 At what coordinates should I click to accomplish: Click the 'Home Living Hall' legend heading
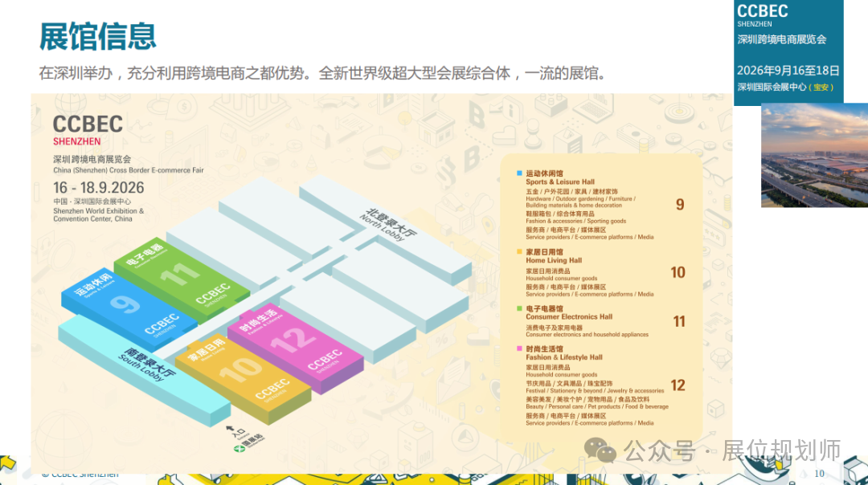click(x=554, y=260)
